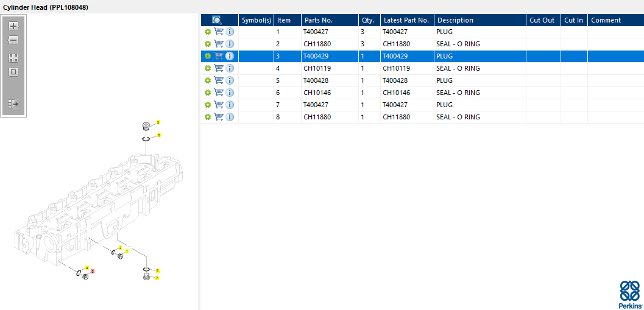Select callout 6 O ring on diagram
644x310 pixels.
(159, 135)
